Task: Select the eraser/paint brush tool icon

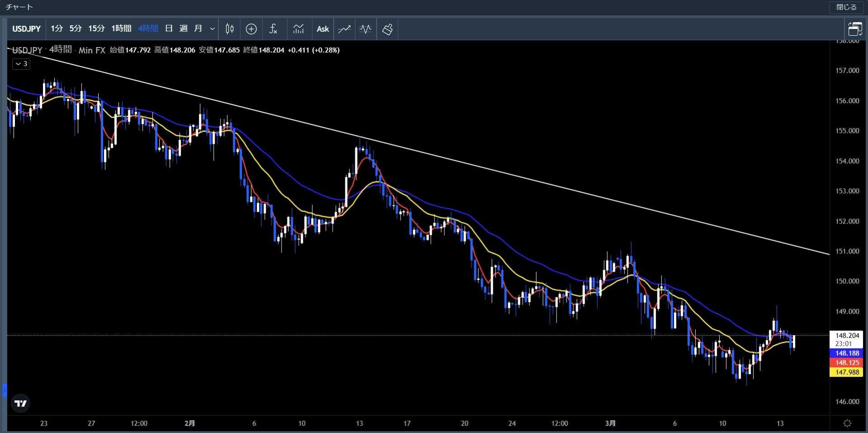Action: tap(387, 29)
